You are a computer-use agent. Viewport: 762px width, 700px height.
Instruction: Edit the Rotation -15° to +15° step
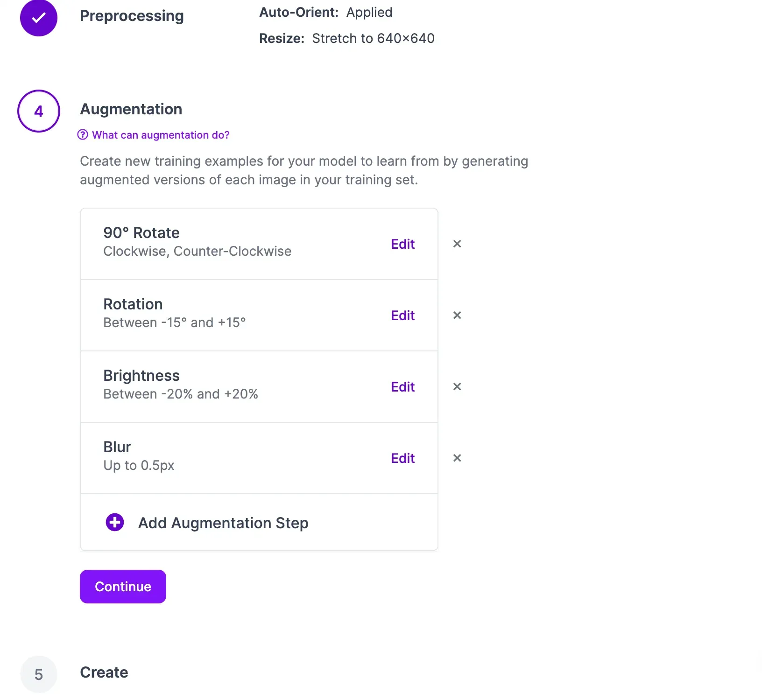coord(402,315)
